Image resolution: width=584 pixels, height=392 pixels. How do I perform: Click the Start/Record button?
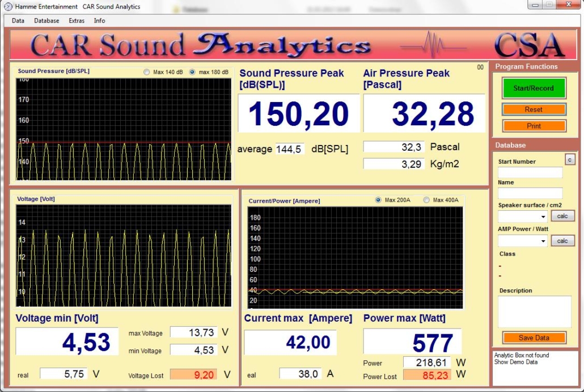tap(534, 88)
